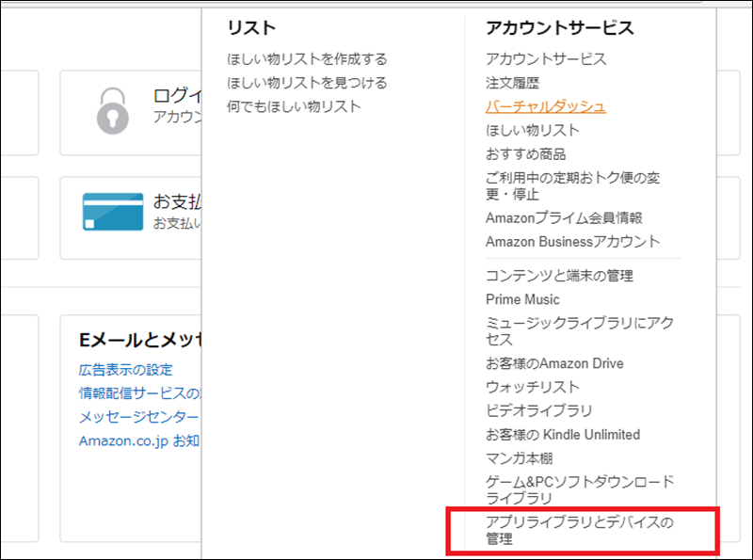753x560 pixels.
Task: Open コンテンツと端末の管理 entry
Action: coord(559,276)
